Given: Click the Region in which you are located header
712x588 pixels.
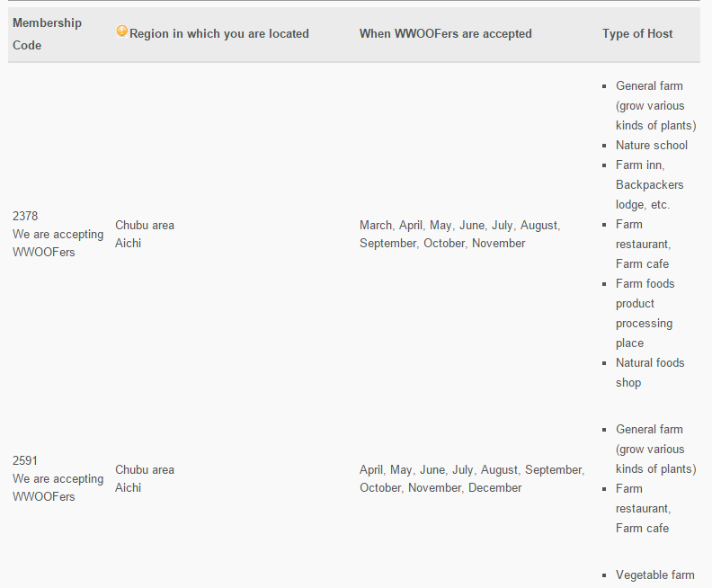Looking at the screenshot, I should tap(218, 33).
